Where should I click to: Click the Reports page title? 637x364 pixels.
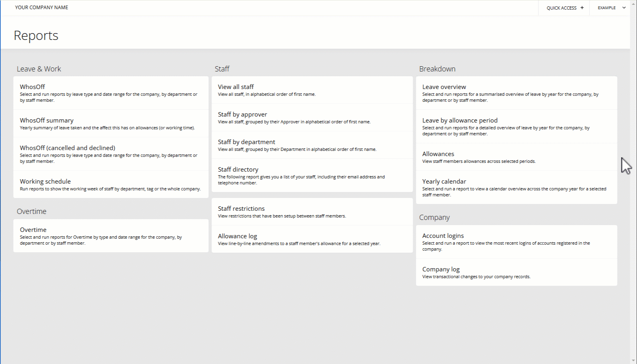pyautogui.click(x=36, y=36)
